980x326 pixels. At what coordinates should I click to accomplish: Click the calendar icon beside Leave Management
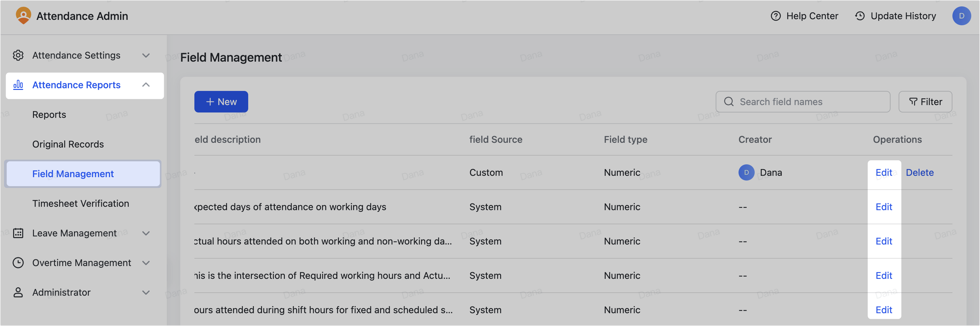(x=18, y=233)
